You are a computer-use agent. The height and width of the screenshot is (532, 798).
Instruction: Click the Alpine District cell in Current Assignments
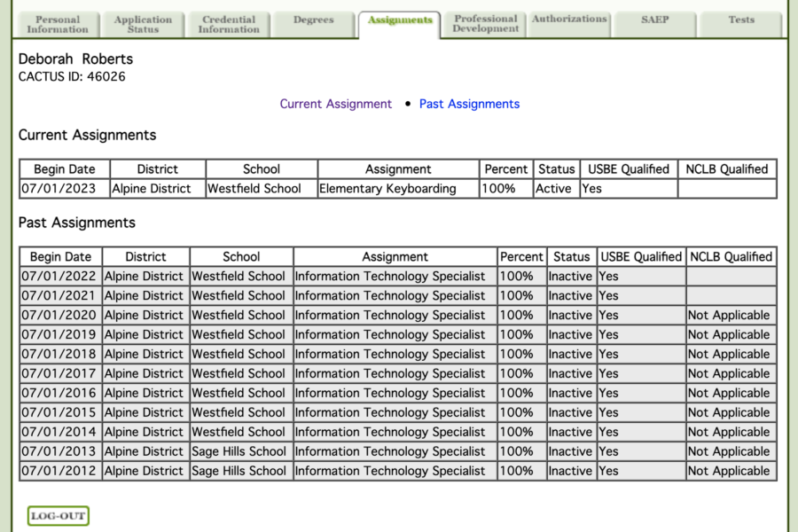click(158, 188)
